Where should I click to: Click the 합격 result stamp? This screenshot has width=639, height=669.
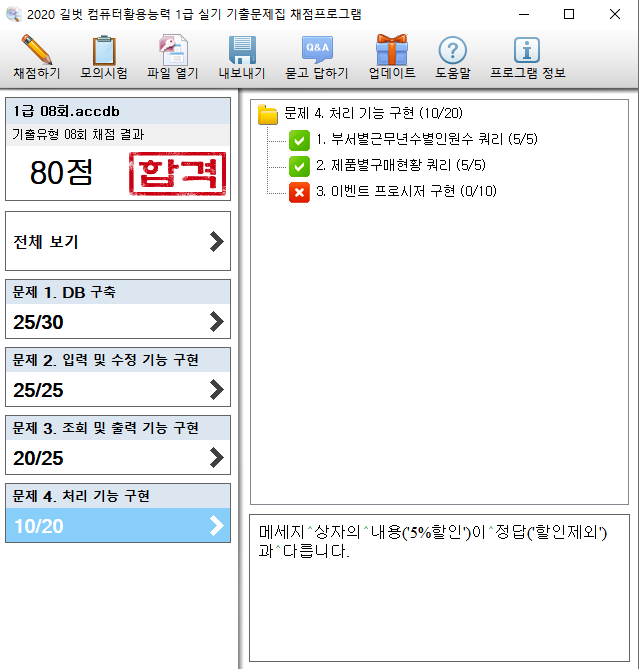tap(177, 174)
